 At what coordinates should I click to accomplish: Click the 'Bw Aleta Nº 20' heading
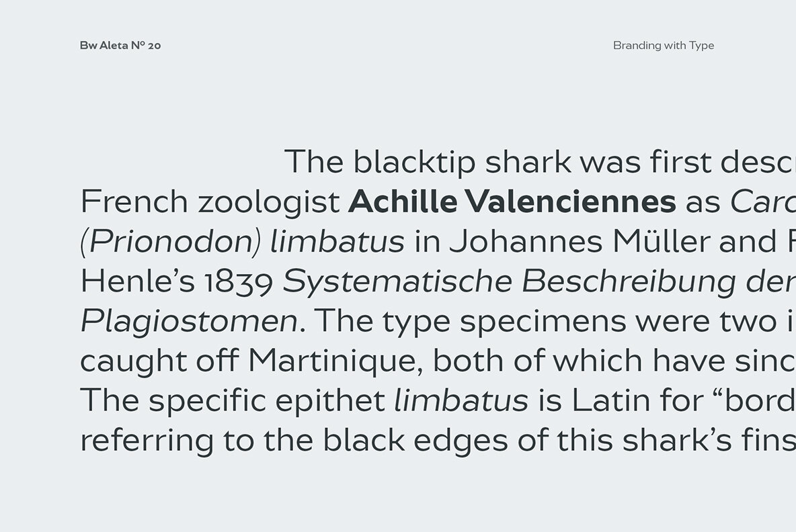120,45
